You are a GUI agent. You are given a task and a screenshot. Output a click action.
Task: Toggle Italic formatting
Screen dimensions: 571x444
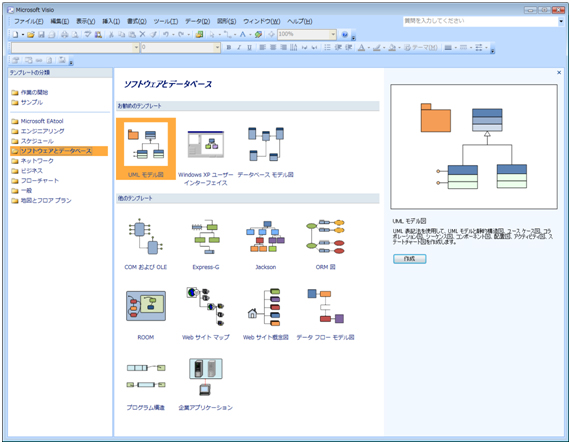tap(239, 48)
